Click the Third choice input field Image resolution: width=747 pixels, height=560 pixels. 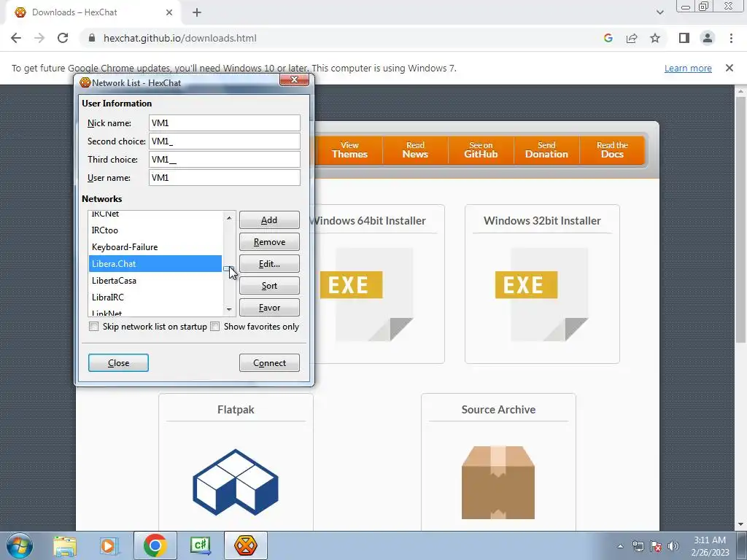click(225, 159)
